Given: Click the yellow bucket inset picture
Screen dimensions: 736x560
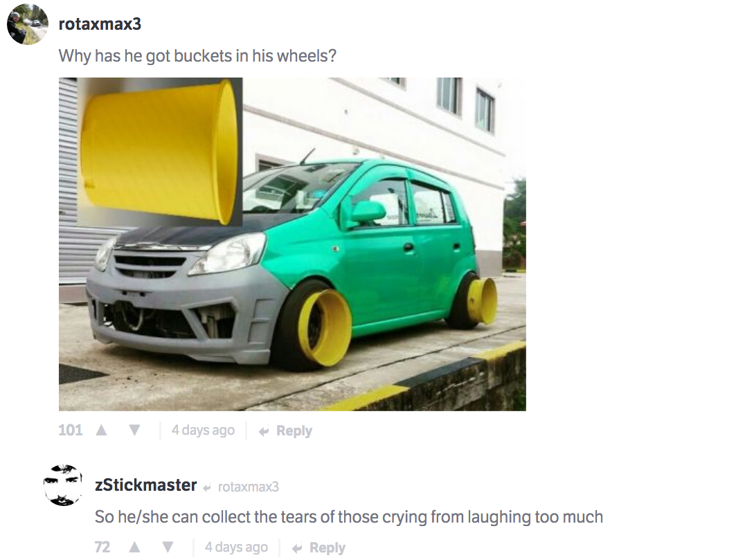Looking at the screenshot, I should click(159, 151).
